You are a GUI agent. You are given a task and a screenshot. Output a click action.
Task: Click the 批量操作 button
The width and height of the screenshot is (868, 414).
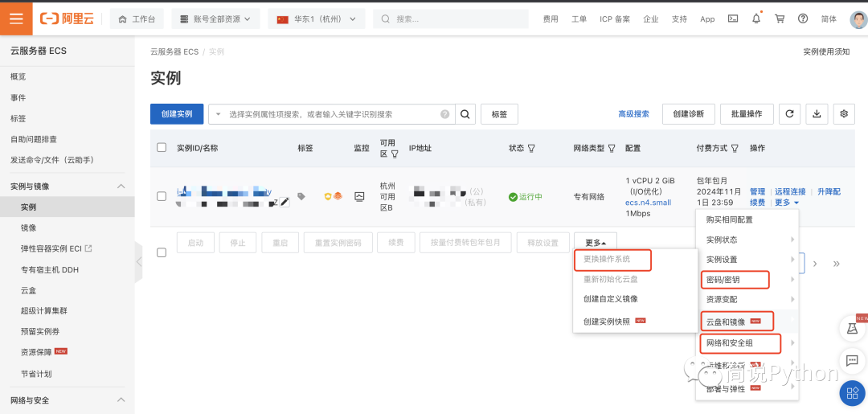(x=747, y=114)
